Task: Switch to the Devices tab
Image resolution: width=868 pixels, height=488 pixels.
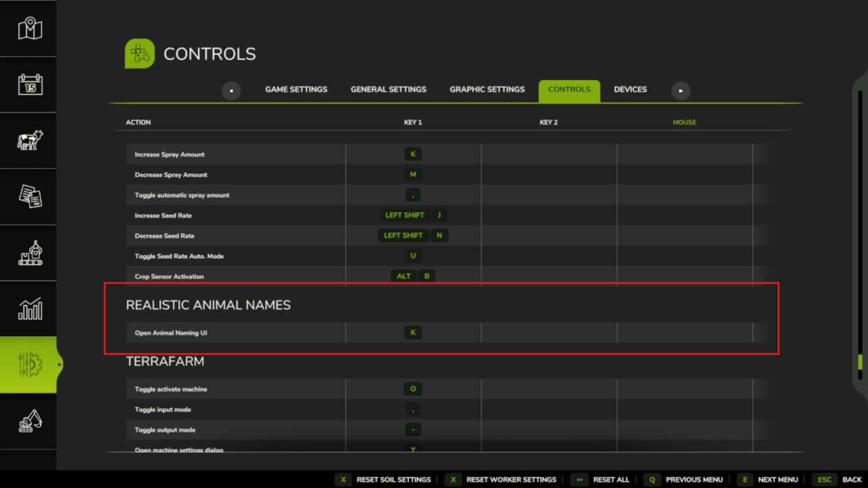Action: 630,89
